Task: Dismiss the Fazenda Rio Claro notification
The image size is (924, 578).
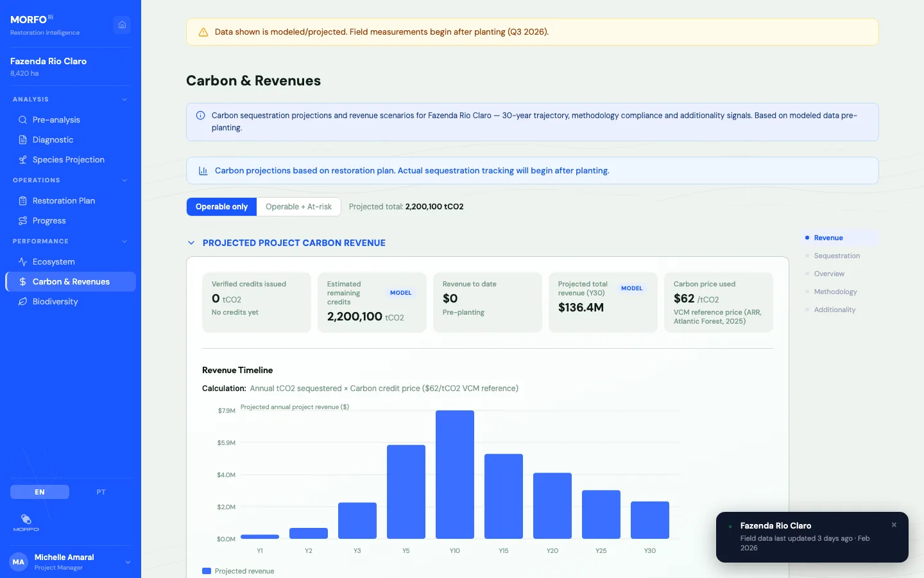Action: tap(894, 525)
